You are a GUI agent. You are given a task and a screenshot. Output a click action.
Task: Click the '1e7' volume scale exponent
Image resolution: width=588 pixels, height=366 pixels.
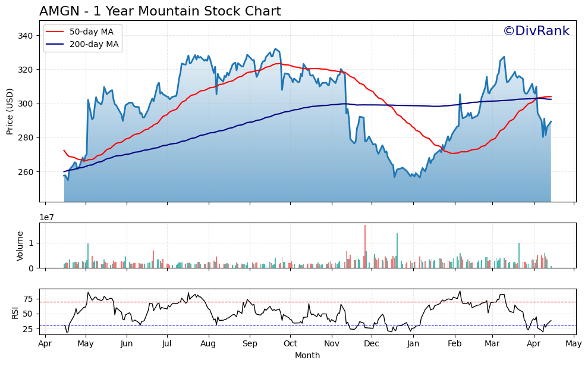(x=46, y=218)
